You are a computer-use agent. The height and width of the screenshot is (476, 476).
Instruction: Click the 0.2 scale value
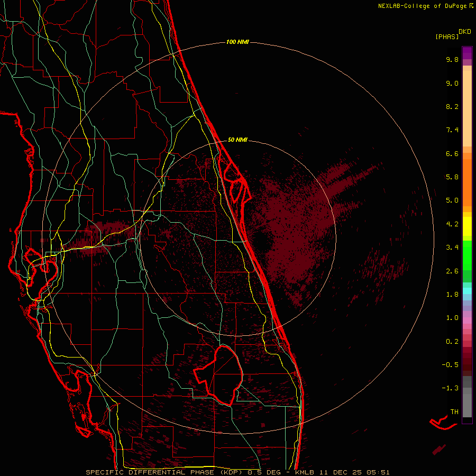(x=452, y=342)
